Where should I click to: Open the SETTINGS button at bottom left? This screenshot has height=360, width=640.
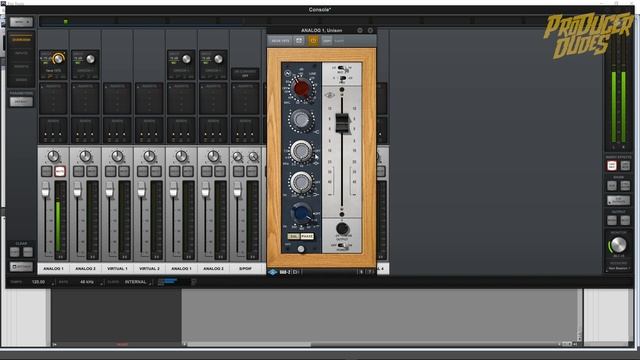(x=21, y=267)
